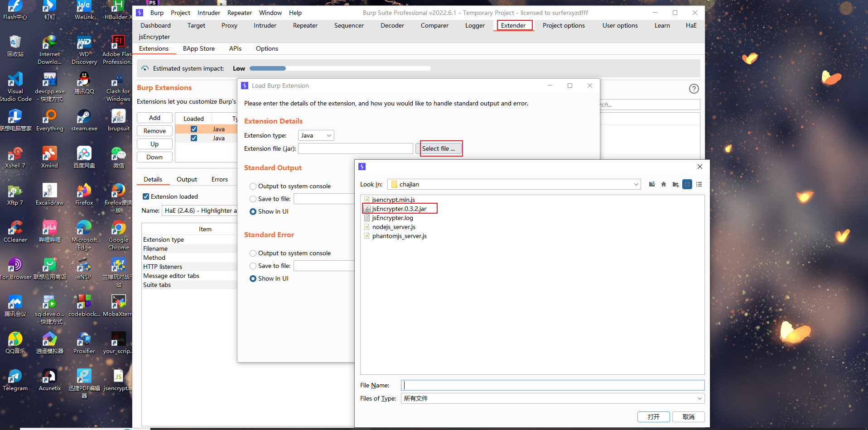
Task: Create a new folder in file chooser
Action: pos(675,184)
